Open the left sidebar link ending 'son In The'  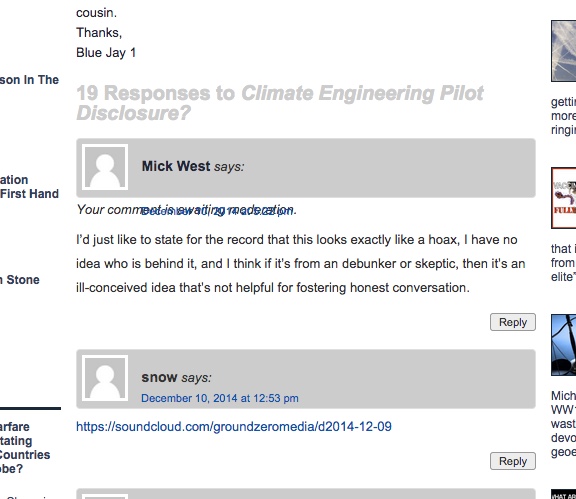coord(29,80)
